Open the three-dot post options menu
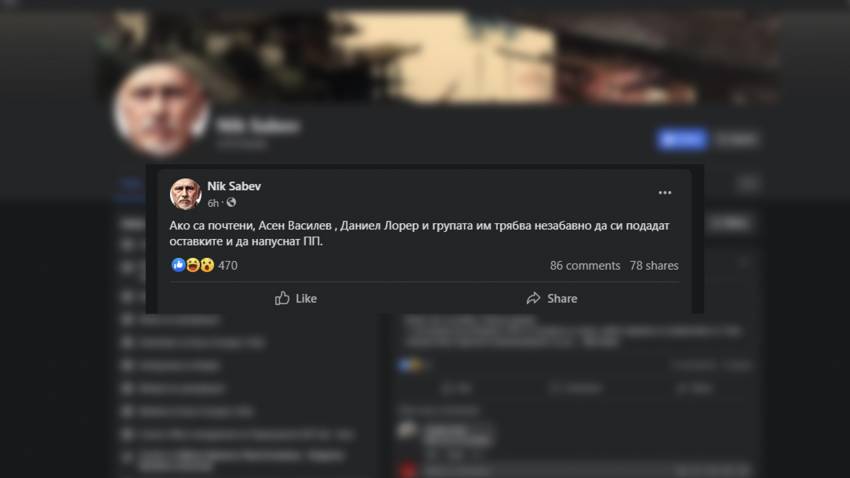 point(665,193)
